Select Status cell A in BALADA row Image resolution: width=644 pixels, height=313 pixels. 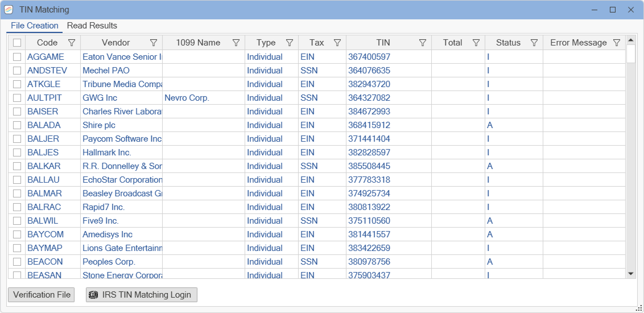(514, 125)
